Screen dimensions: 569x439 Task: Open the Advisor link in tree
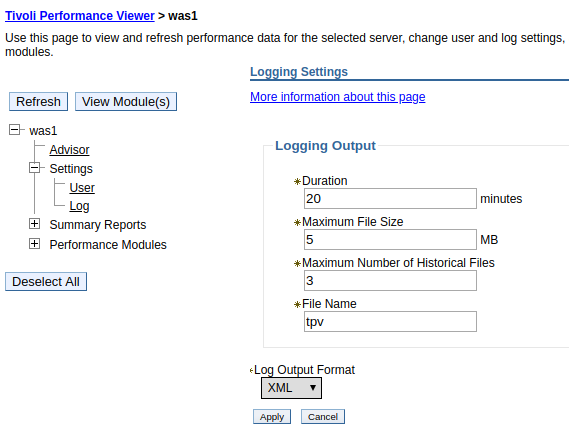click(x=69, y=149)
